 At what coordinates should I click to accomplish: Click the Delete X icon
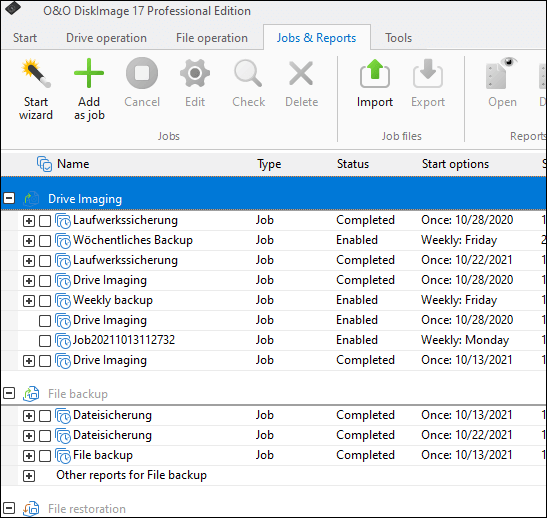tap(301, 73)
